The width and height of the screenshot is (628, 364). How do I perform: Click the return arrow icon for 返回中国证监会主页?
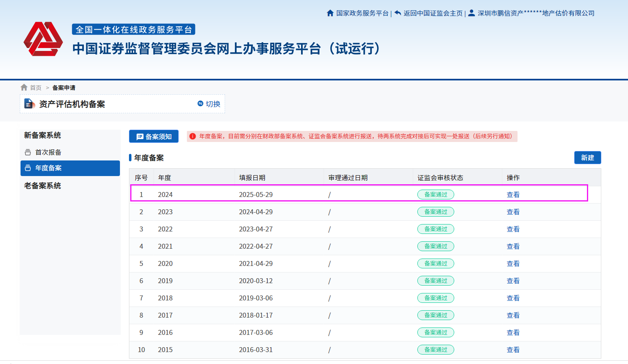398,13
